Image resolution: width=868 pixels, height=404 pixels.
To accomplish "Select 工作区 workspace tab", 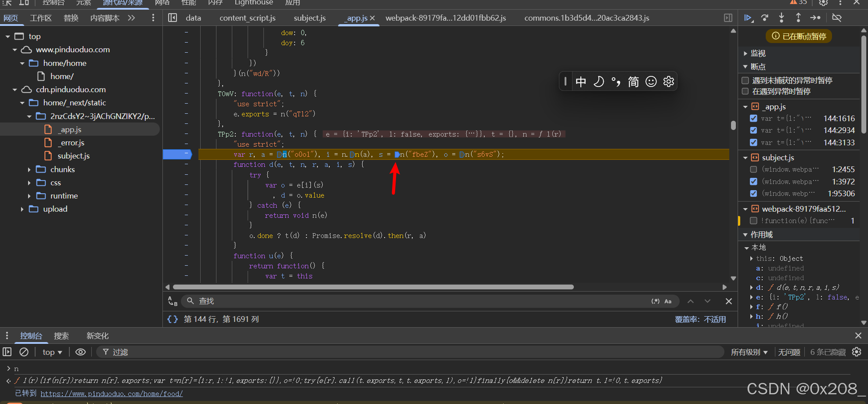I will tap(41, 18).
